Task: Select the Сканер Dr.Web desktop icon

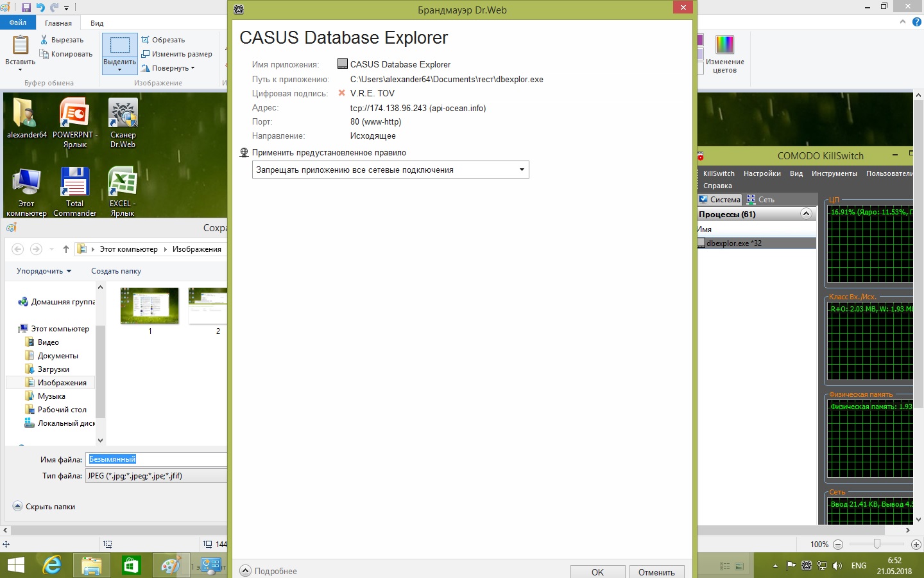Action: point(123,122)
